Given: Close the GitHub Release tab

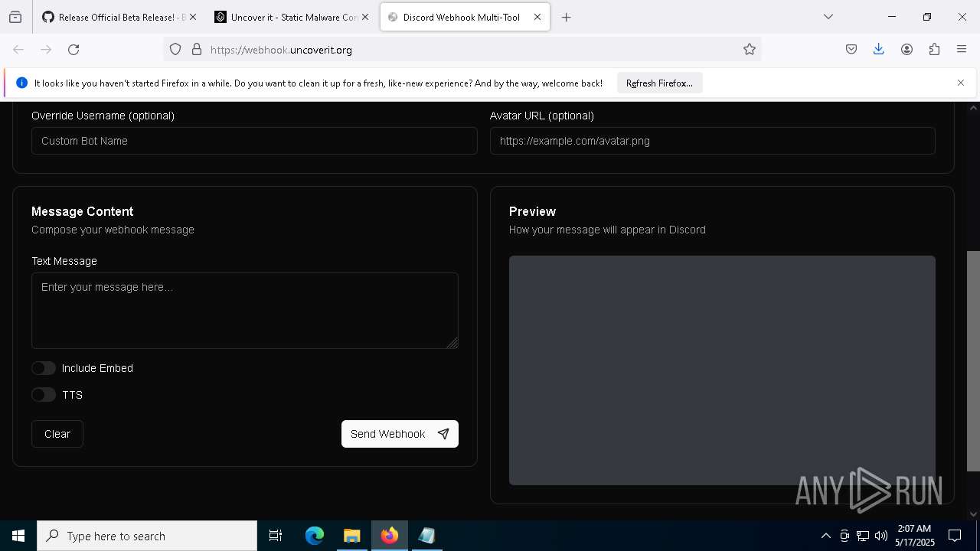Looking at the screenshot, I should [x=193, y=17].
